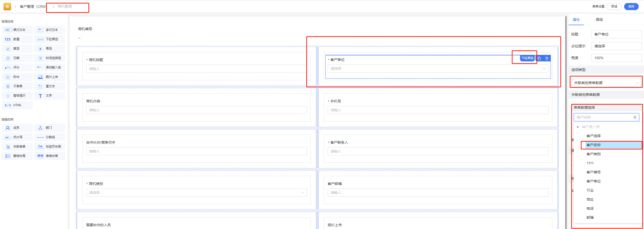
Task: Choose 客户类别 in the field list
Action: (593, 154)
